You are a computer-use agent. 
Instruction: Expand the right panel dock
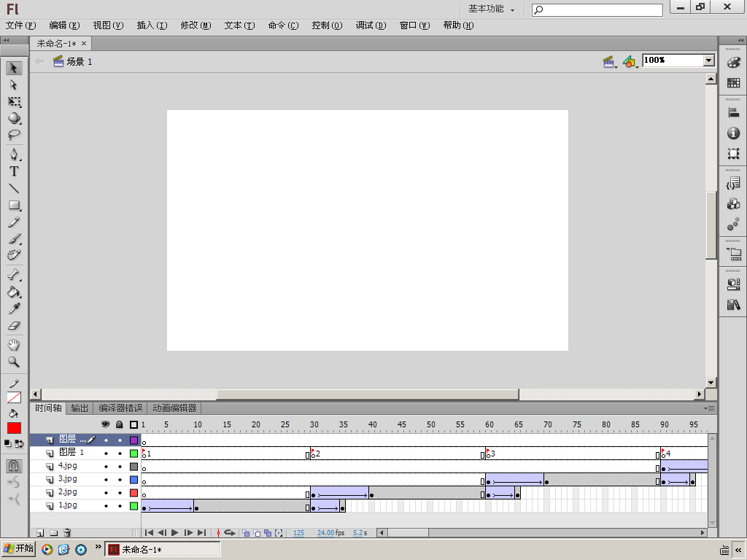click(x=741, y=41)
